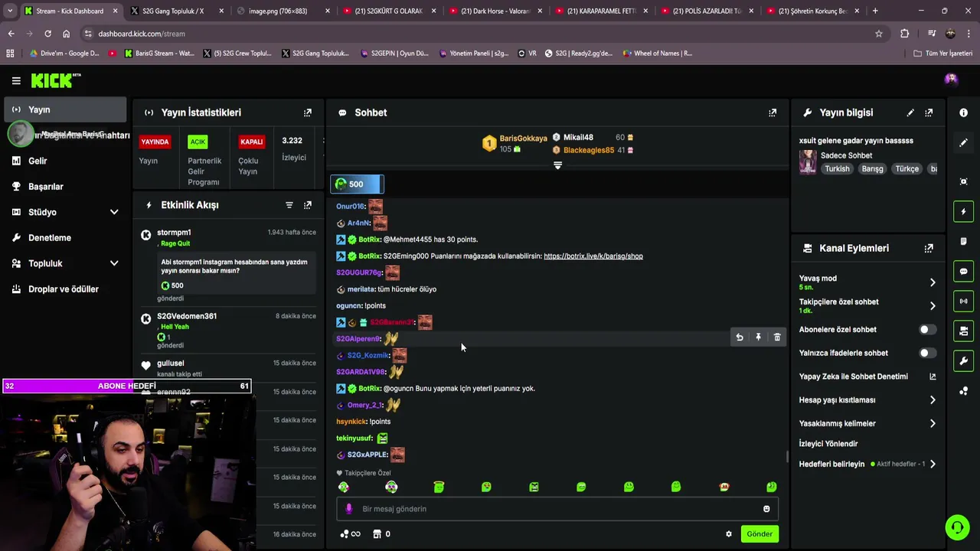Screen dimensions: 980x551
Task: Edit stream info with the pencil icon
Action: point(910,112)
